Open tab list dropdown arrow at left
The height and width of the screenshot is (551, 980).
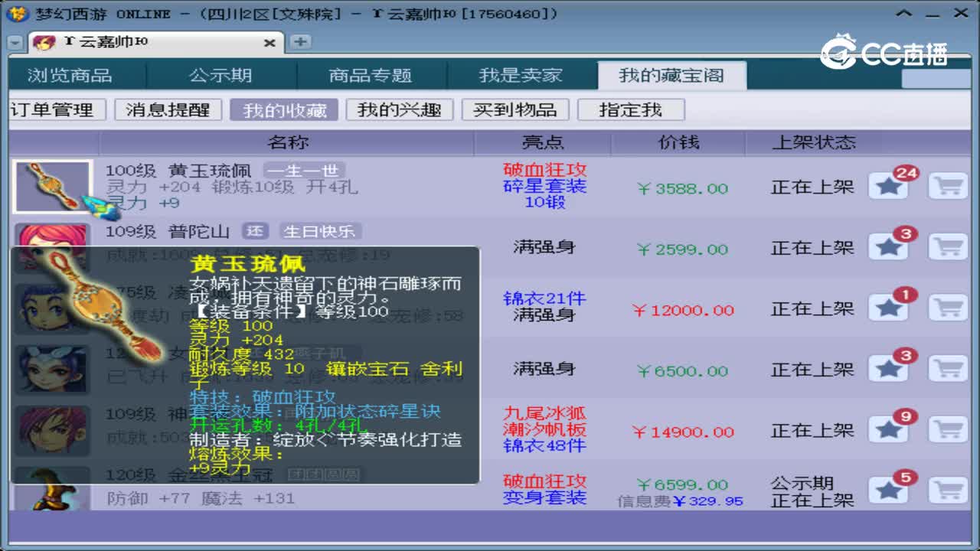15,43
